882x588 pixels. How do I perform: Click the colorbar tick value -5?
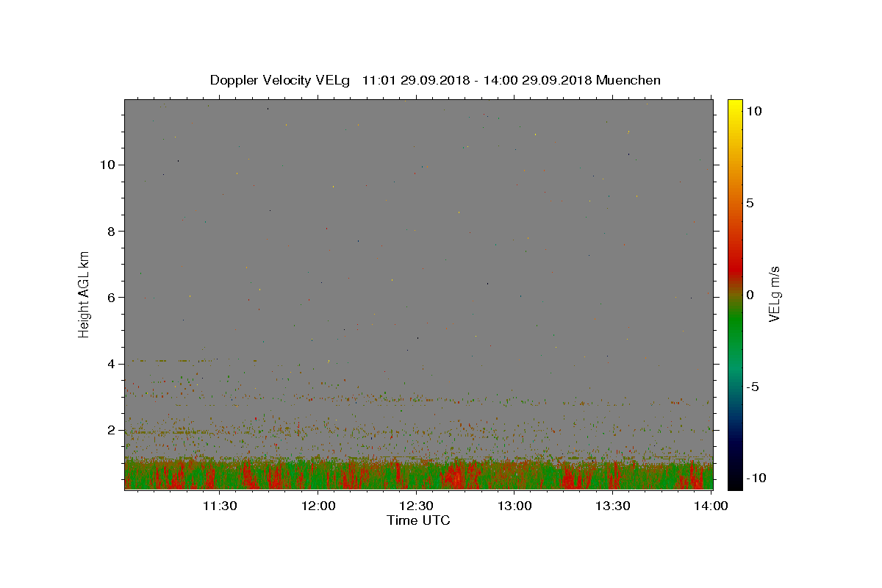(752, 387)
